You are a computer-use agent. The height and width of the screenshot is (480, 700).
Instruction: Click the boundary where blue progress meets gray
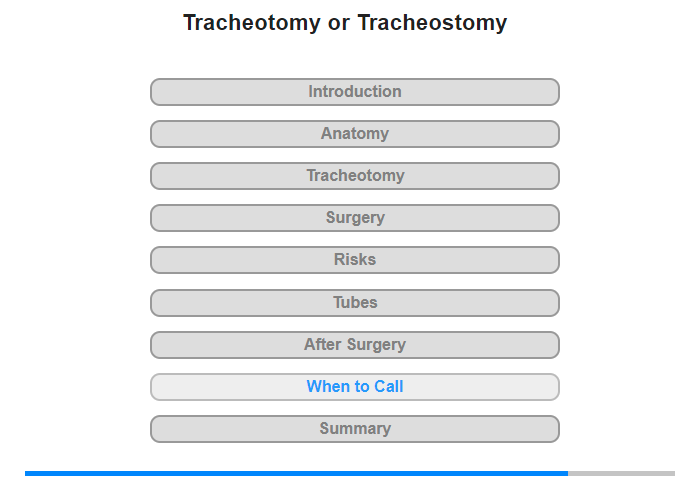568,473
